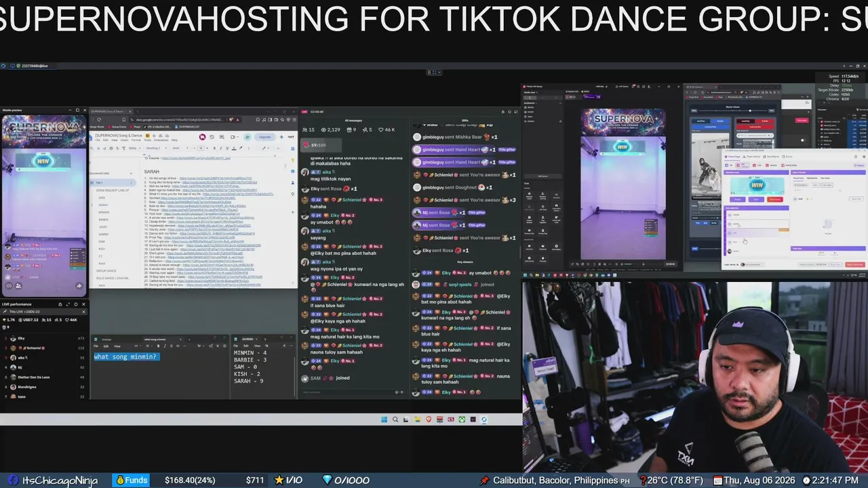This screenshot has width=868, height=488.
Task: Bookmark the Google Docs page in browser
Action: tap(124, 119)
